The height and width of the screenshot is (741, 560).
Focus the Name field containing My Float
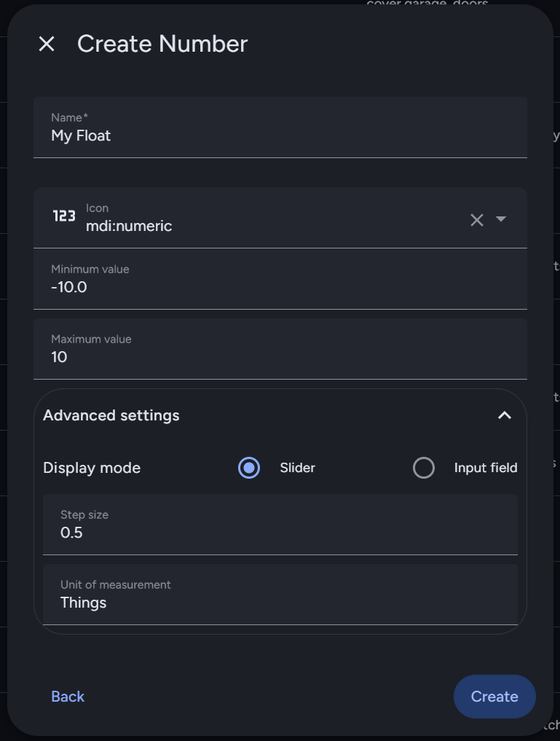280,136
